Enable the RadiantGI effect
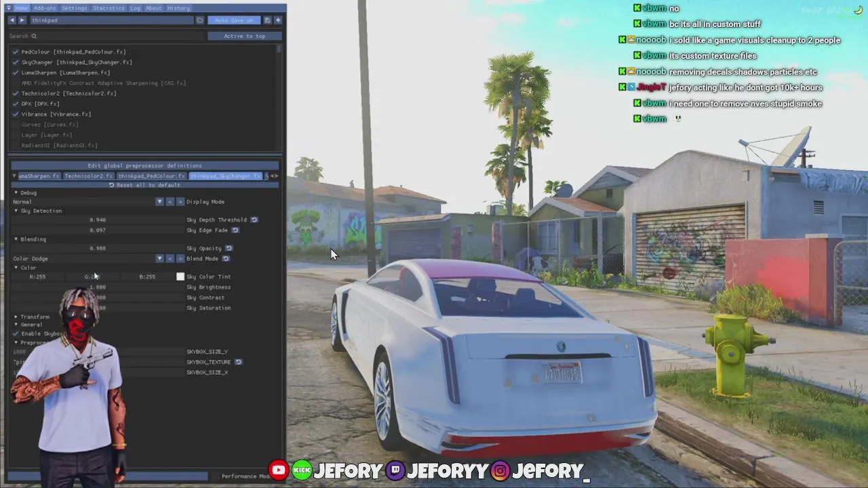Screen dimensions: 868x488 pyautogui.click(x=16, y=146)
